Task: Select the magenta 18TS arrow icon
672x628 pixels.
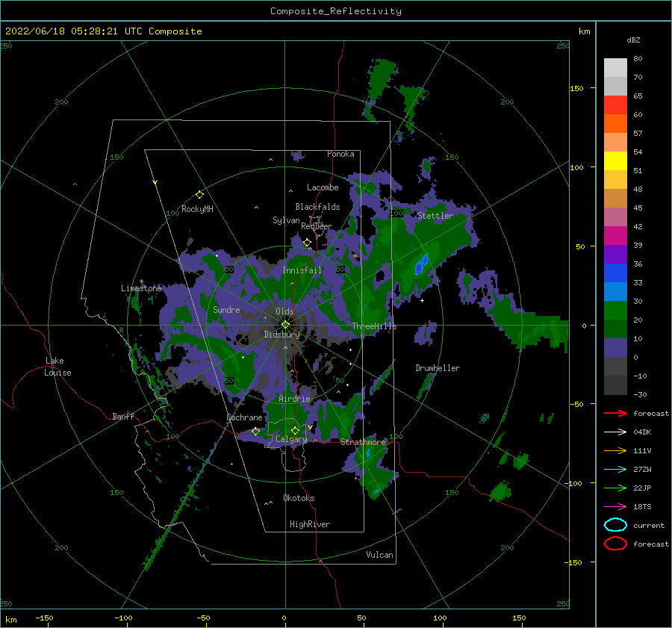Action: point(615,507)
